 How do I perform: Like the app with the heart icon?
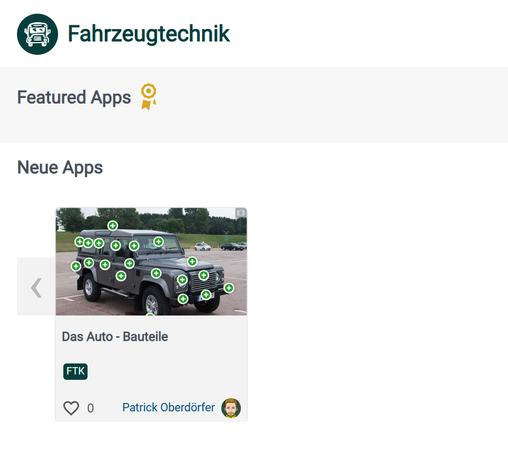coord(71,408)
